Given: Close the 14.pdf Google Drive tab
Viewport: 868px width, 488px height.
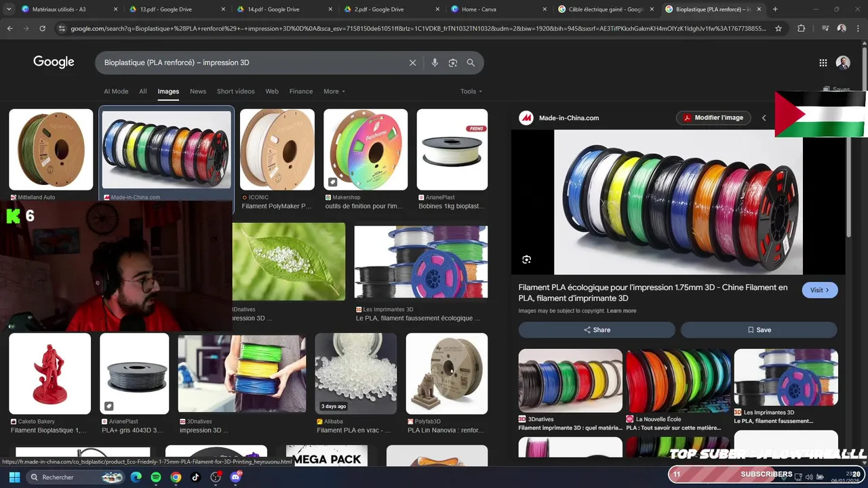Looking at the screenshot, I should 330,9.
